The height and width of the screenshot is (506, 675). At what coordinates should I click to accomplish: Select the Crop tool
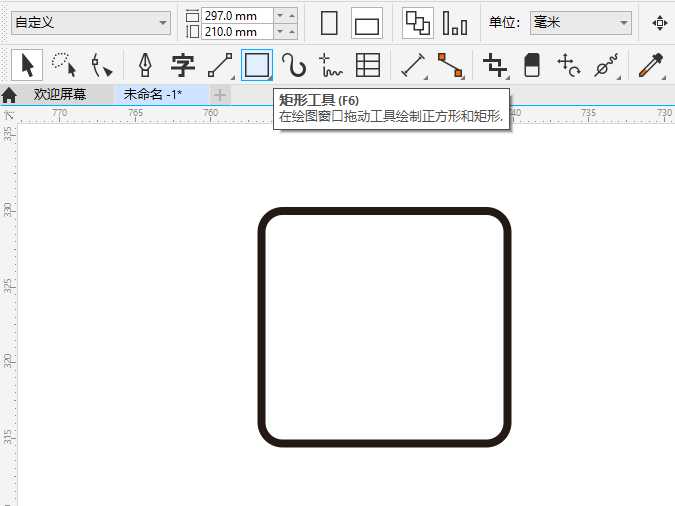(495, 65)
